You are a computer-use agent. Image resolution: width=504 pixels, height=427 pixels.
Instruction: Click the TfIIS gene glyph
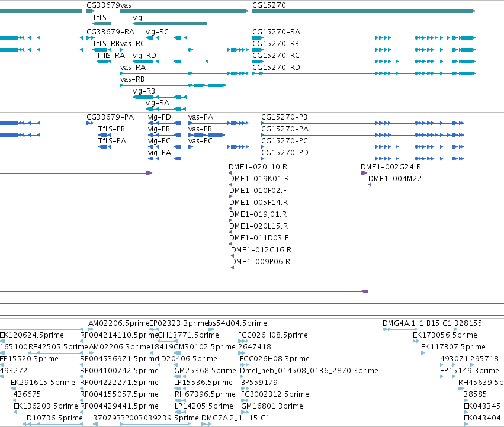point(102,24)
